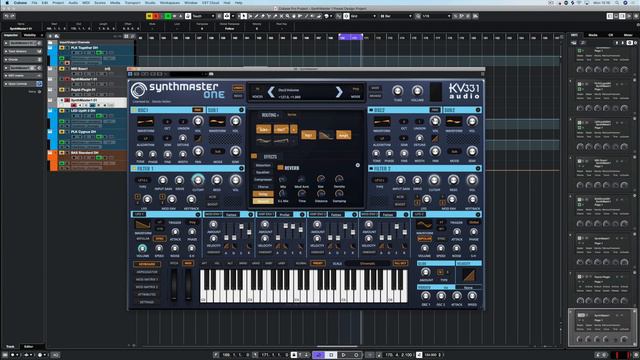Open the ROUTING dropdown
640x360 pixels.
tap(270, 115)
